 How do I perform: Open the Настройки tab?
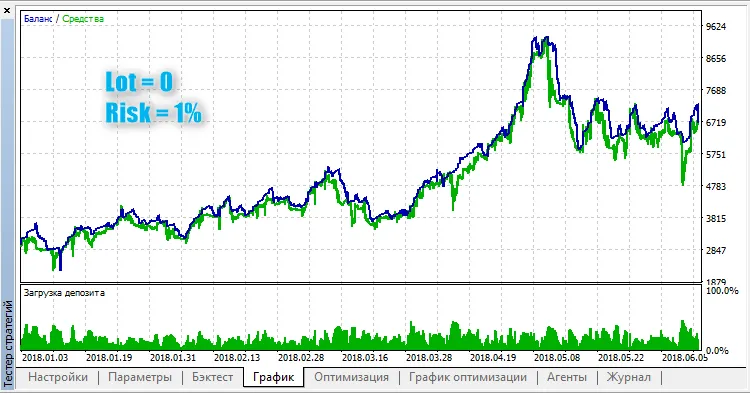(x=58, y=377)
